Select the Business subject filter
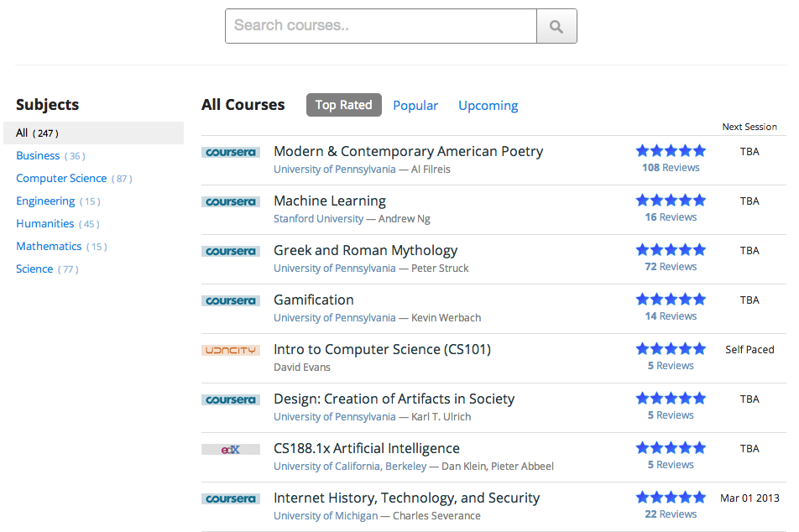Screen dimensions: 799x532 tap(38, 156)
